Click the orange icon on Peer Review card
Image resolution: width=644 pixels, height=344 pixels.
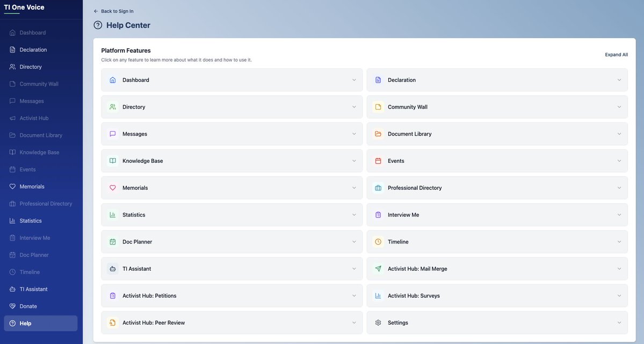coord(113,322)
